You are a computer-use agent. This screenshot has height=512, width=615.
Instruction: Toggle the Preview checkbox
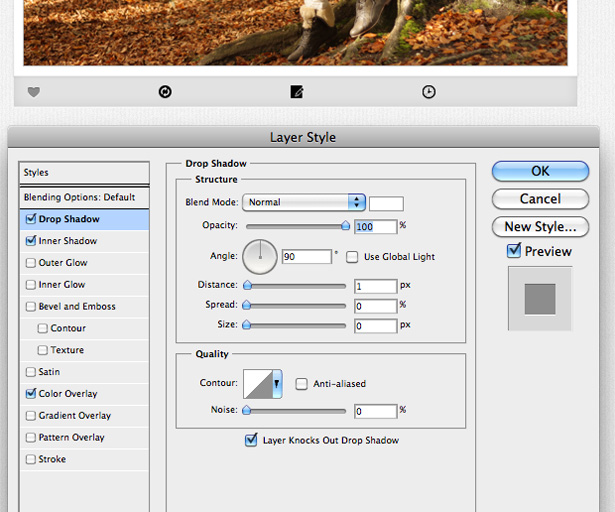pos(514,251)
